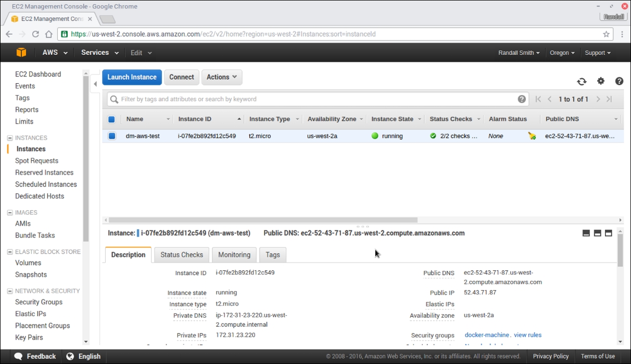Click the AWS orange cube logo
The width and height of the screenshot is (631, 364).
21,53
